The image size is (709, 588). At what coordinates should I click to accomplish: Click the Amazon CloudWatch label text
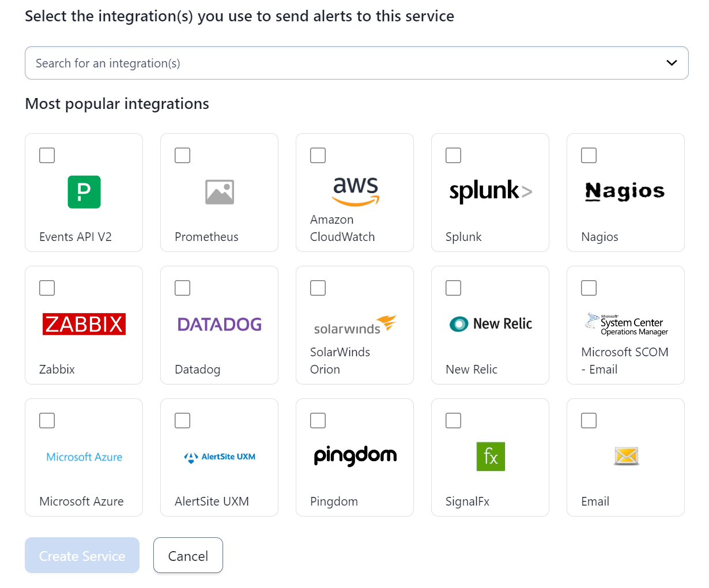click(342, 228)
